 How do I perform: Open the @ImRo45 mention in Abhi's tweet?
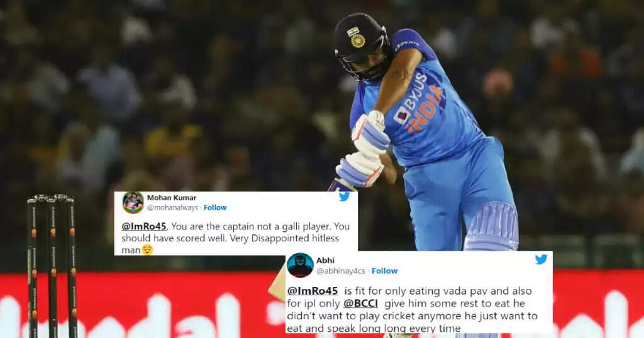tap(312, 291)
